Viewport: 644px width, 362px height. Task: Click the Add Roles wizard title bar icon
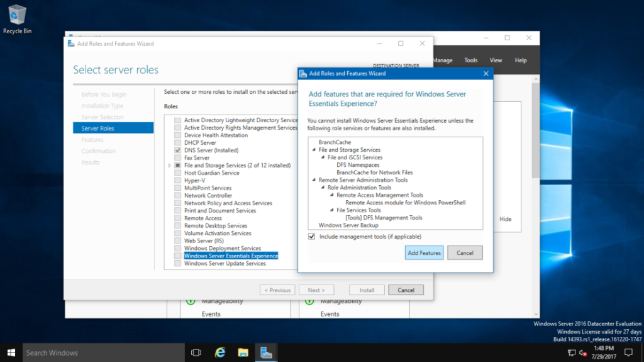point(71,43)
